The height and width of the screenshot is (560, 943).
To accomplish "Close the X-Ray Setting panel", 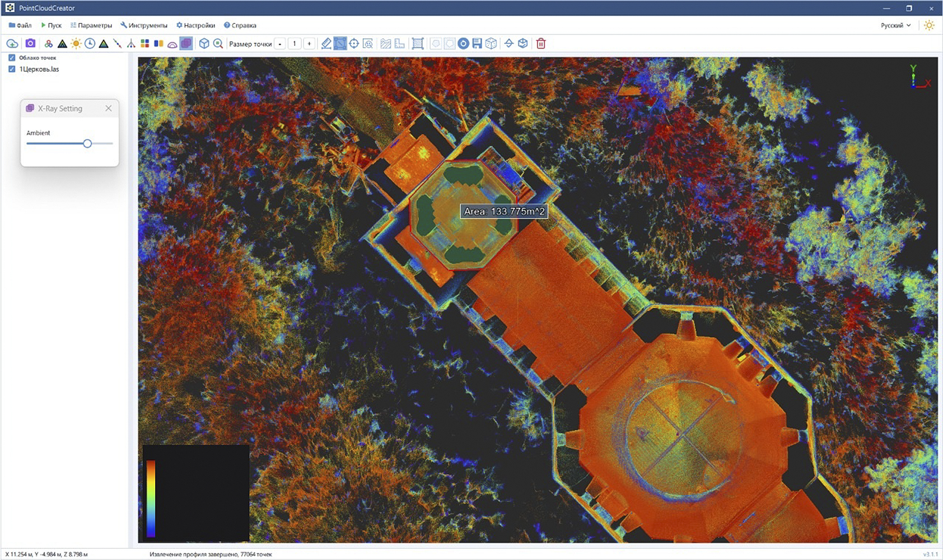I will coord(109,108).
